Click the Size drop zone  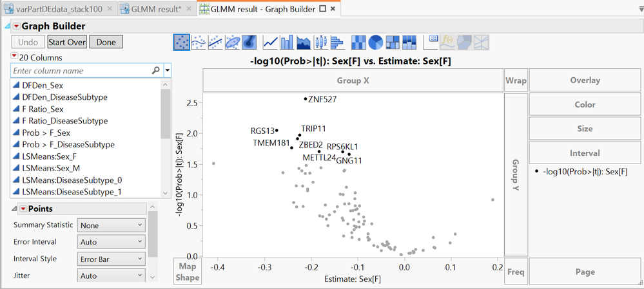(585, 129)
